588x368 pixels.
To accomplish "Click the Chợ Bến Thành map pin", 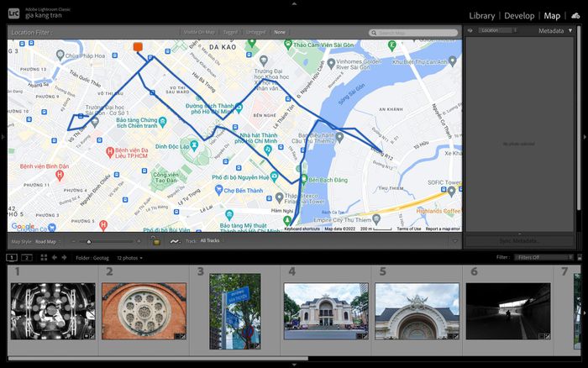I will (x=218, y=190).
